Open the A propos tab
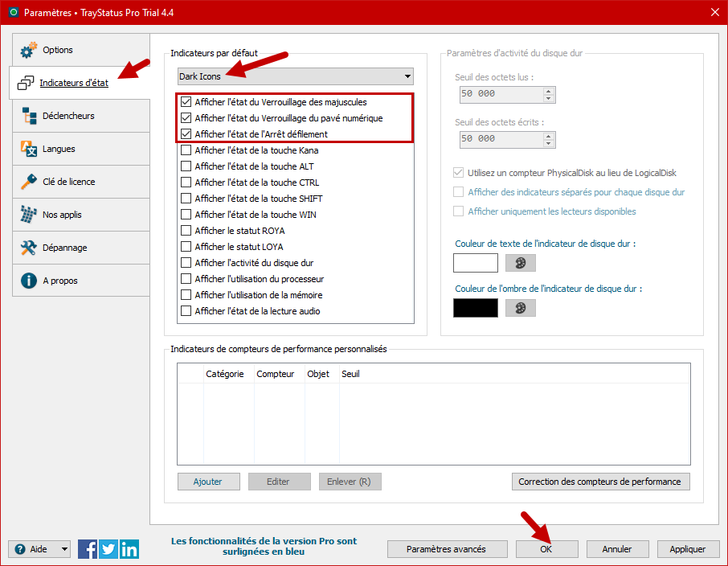Viewport: 728px width, 566px height. pos(81,281)
